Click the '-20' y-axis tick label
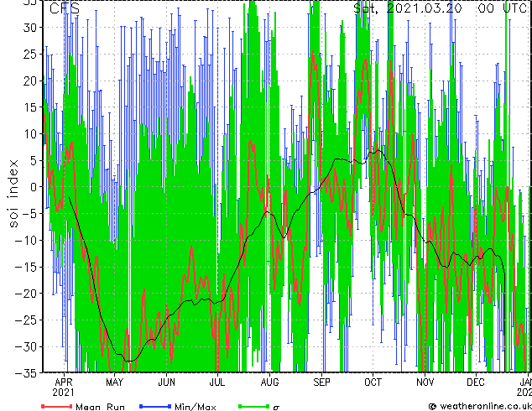Screen dimensions: 532x411 [27, 294]
